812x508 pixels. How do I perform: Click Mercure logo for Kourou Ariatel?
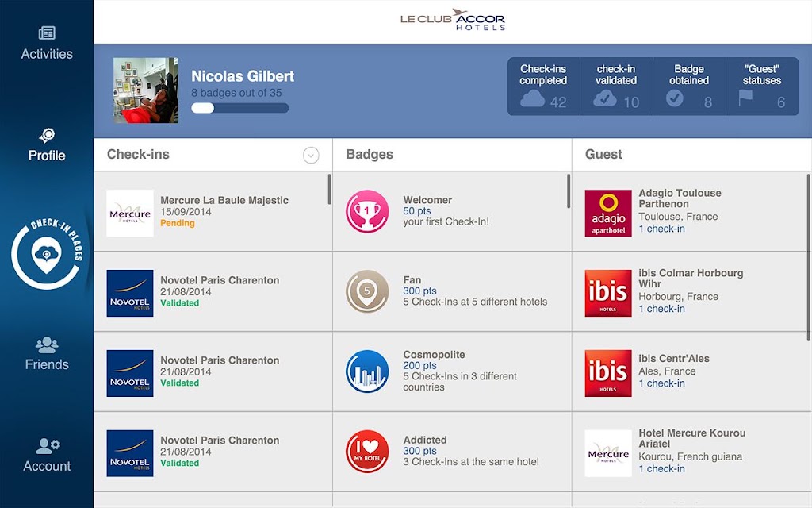coord(608,453)
